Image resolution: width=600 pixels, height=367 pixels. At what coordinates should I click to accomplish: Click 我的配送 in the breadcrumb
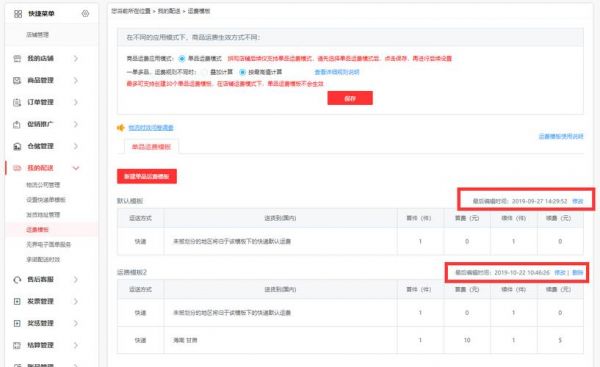tap(169, 11)
